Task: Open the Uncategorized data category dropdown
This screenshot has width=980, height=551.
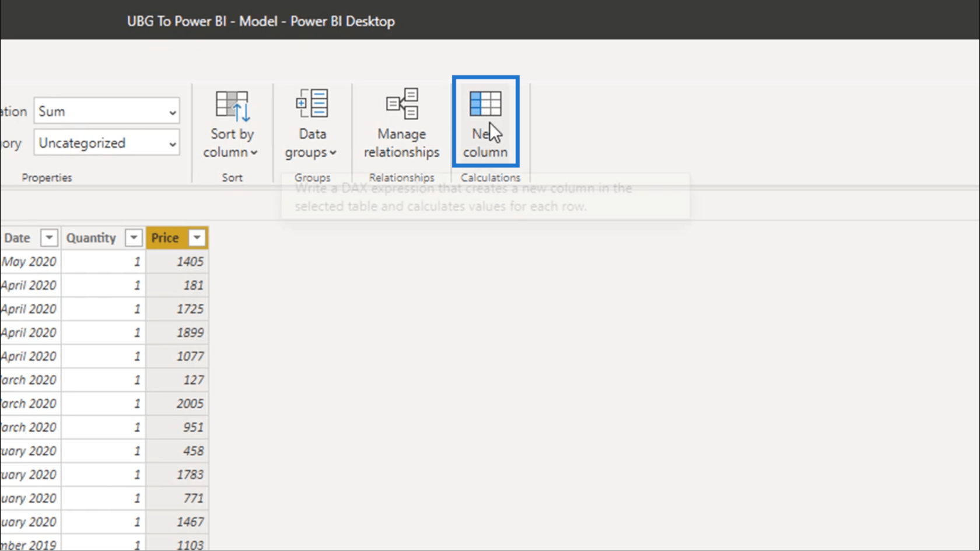Action: click(107, 143)
